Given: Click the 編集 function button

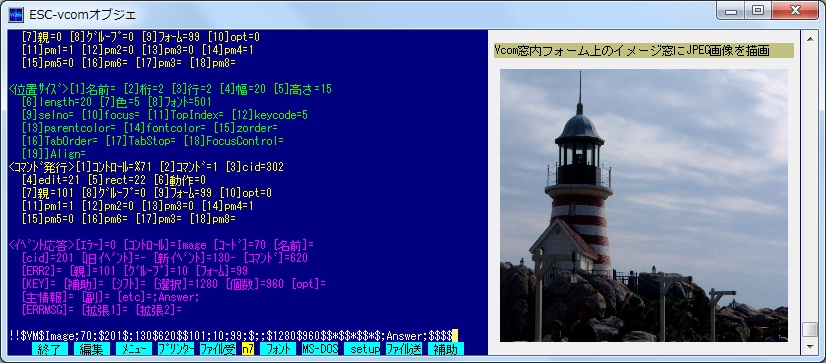Looking at the screenshot, I should [92, 349].
